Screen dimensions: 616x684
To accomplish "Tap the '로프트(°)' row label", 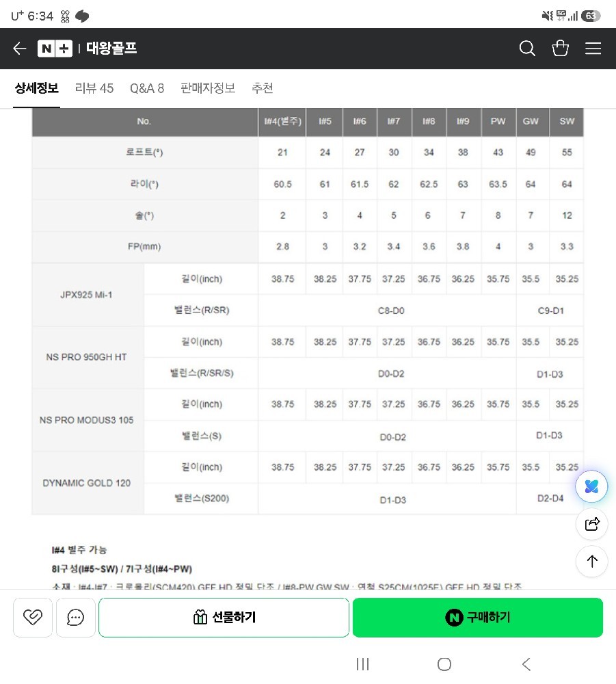I will [144, 153].
